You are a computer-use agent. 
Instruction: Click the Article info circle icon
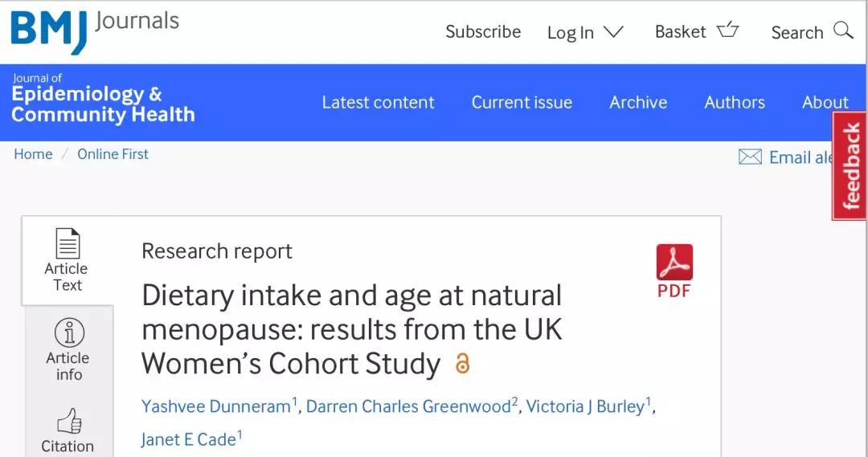coord(69,333)
